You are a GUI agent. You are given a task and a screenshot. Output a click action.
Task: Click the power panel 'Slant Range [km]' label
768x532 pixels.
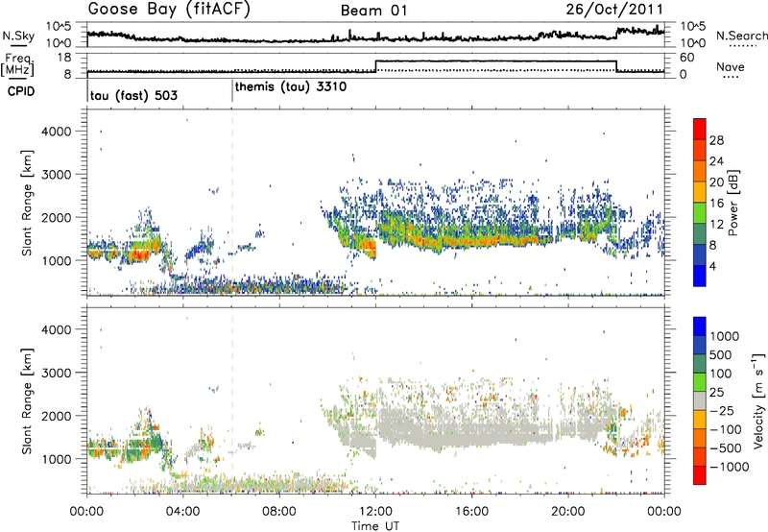click(x=27, y=203)
